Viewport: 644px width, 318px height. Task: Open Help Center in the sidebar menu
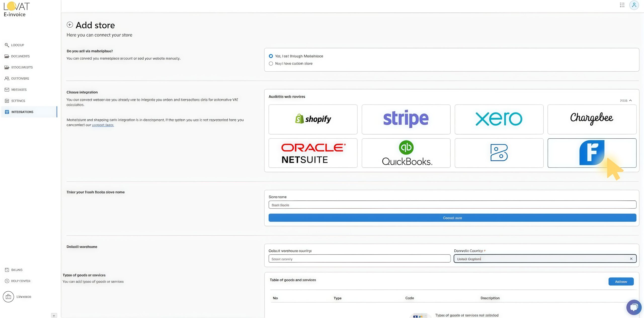point(21,281)
